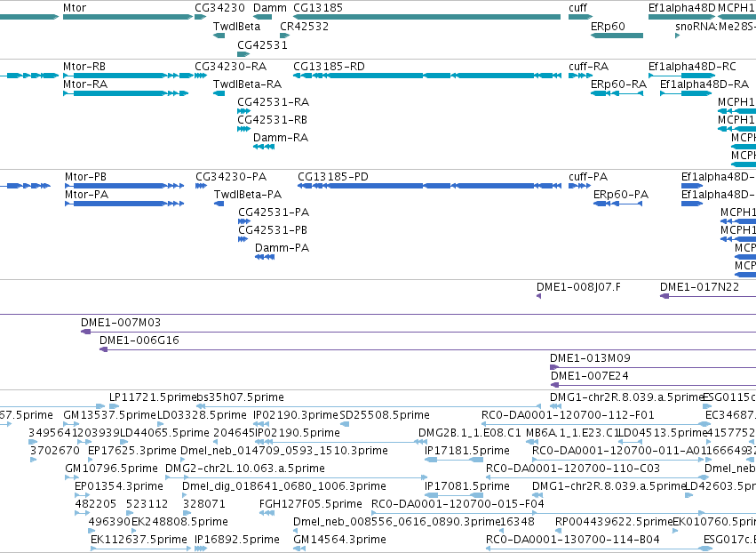The height and width of the screenshot is (553, 756).
Task: Click the CR42532 gene label
Action: click(304, 26)
